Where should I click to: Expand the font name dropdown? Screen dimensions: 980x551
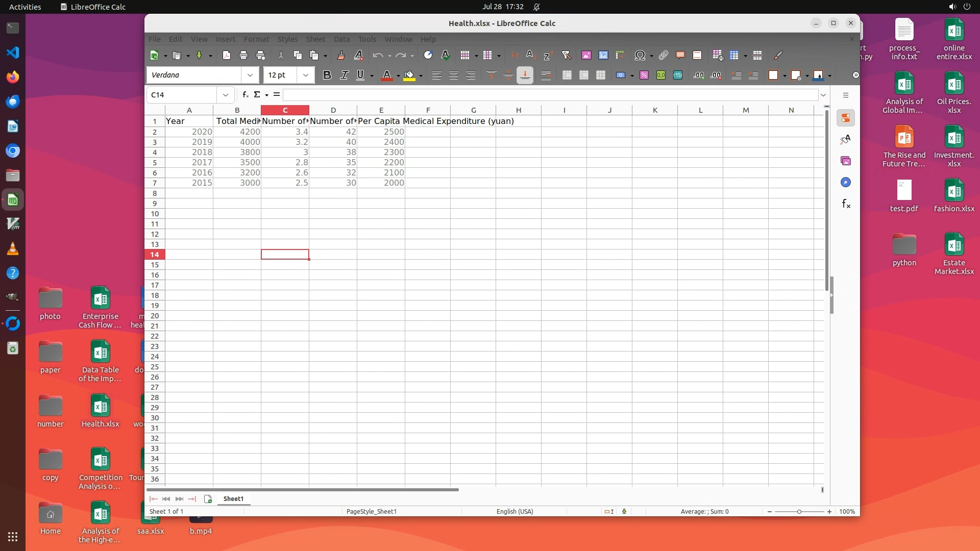pos(250,75)
